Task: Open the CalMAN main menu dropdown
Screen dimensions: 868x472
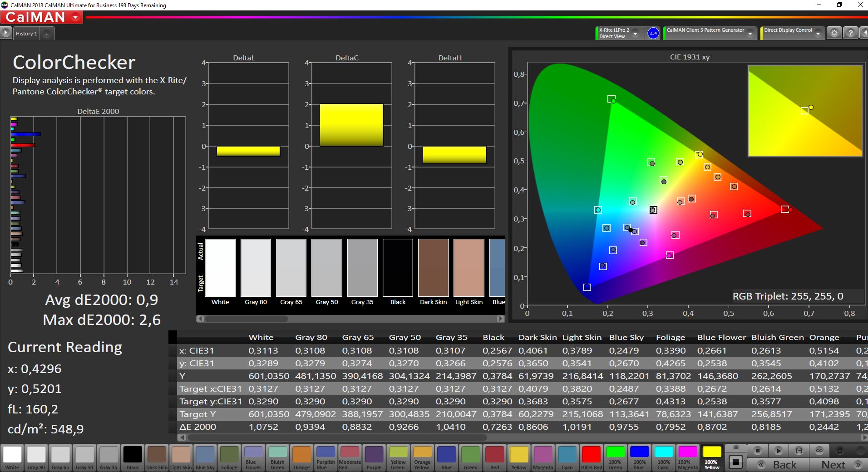Action: coord(75,17)
